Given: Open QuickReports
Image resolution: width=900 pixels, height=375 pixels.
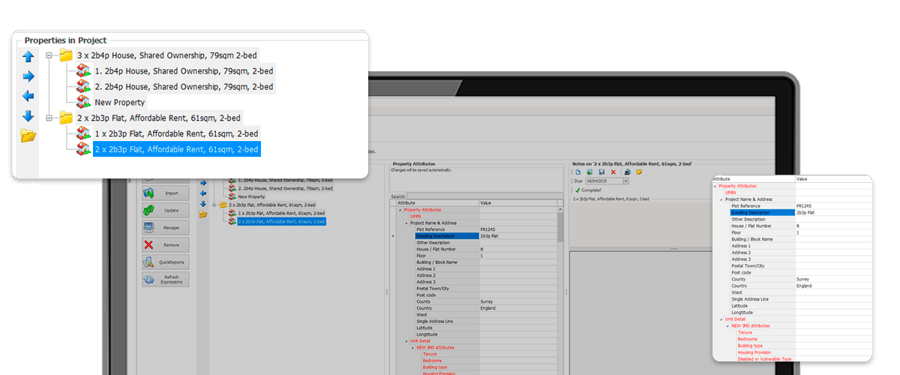Looking at the screenshot, I should 166,262.
